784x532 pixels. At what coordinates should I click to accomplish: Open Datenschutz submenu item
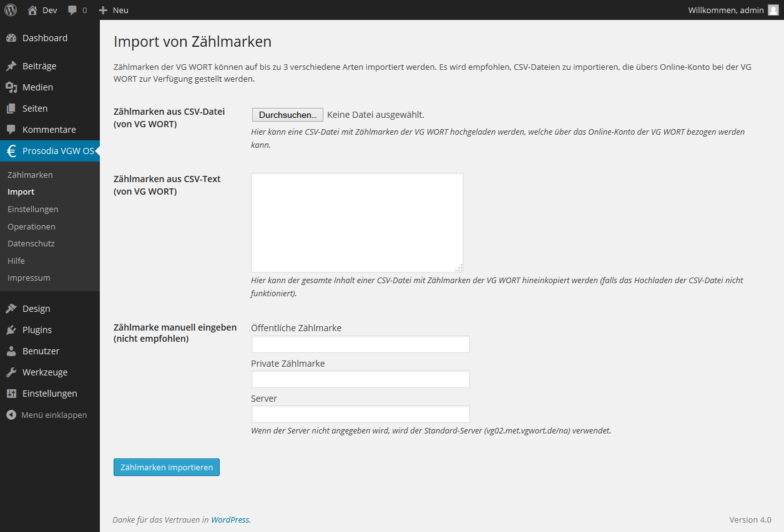[x=31, y=243]
